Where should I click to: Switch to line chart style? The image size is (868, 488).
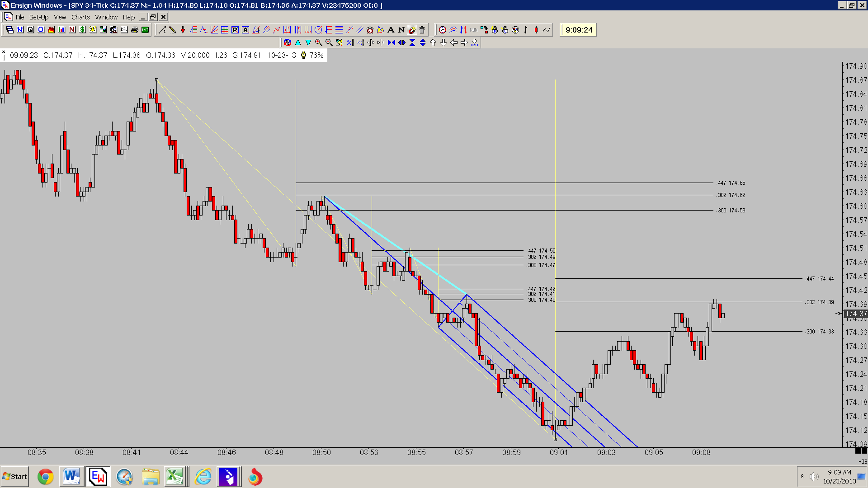click(x=547, y=30)
